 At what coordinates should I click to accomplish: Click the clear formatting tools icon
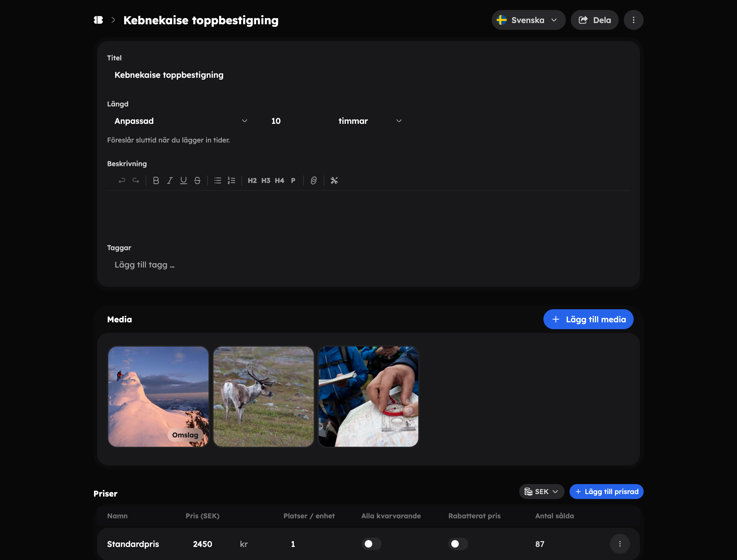(x=334, y=180)
